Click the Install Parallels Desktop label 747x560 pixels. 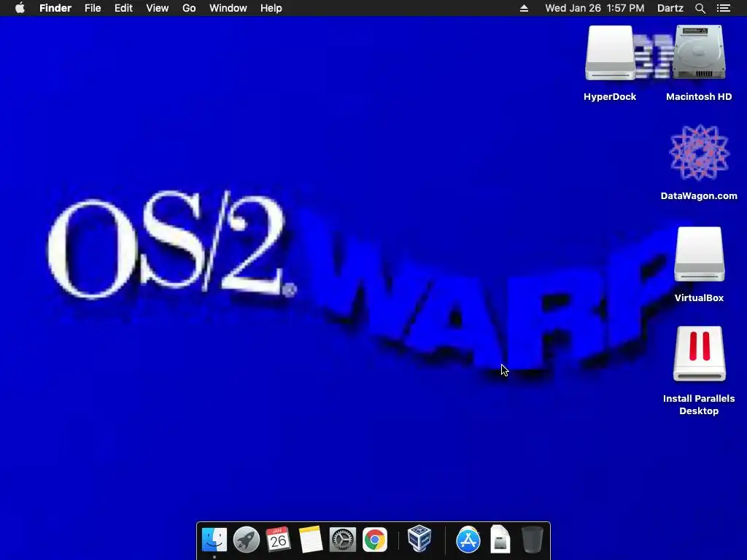coord(699,405)
